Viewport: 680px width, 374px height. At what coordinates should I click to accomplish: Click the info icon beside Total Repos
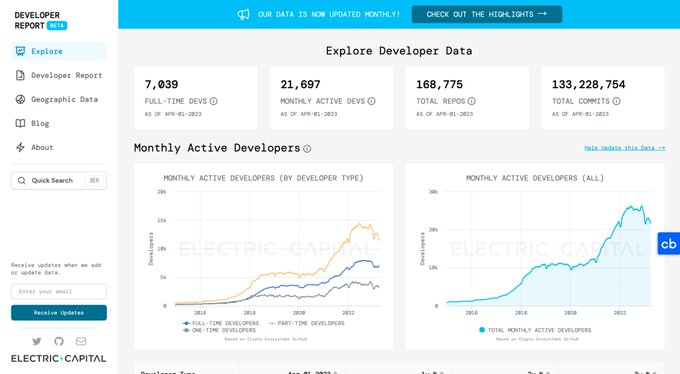(x=472, y=101)
